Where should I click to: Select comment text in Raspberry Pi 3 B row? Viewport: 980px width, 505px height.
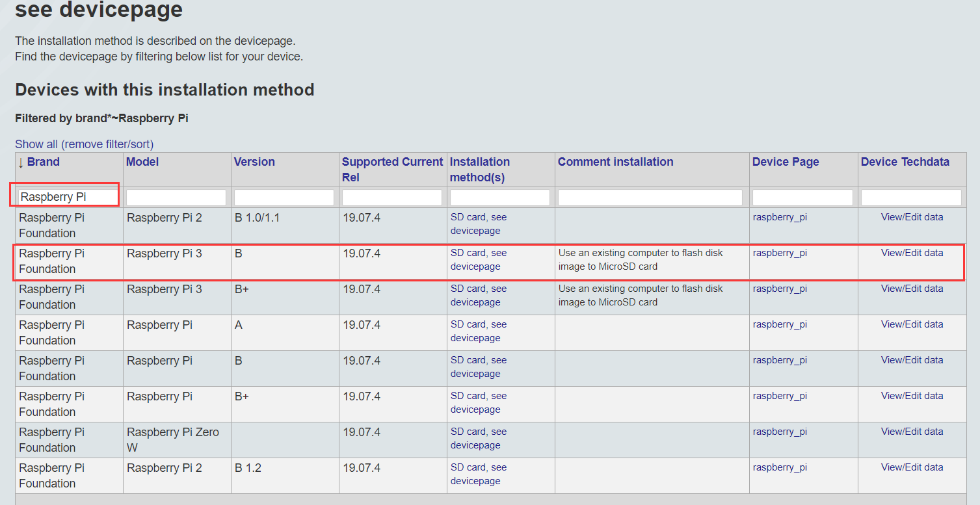pyautogui.click(x=641, y=259)
